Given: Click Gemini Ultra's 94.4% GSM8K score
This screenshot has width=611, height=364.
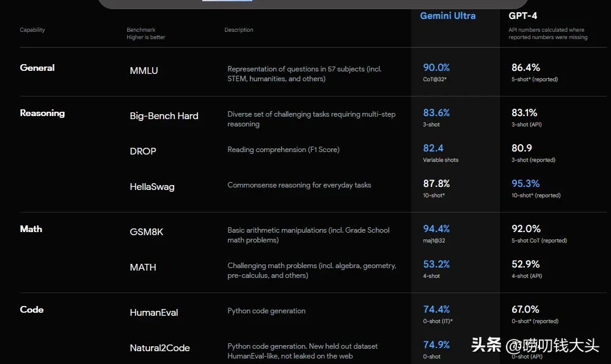Looking at the screenshot, I should pos(436,229).
